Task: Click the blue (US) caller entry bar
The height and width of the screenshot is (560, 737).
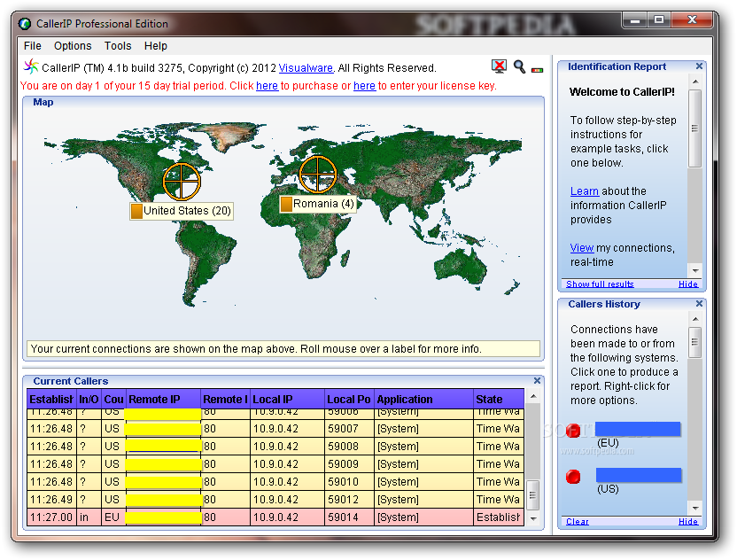Action: click(639, 475)
